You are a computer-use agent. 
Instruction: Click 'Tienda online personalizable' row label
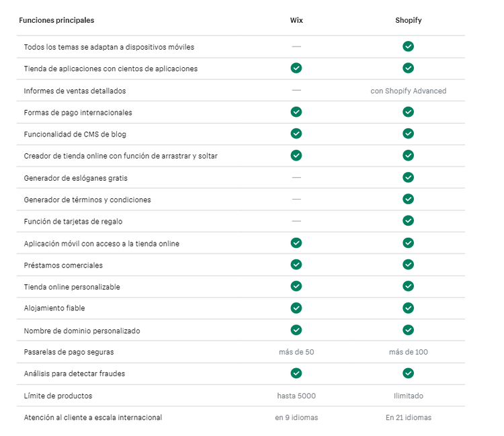pyautogui.click(x=72, y=287)
